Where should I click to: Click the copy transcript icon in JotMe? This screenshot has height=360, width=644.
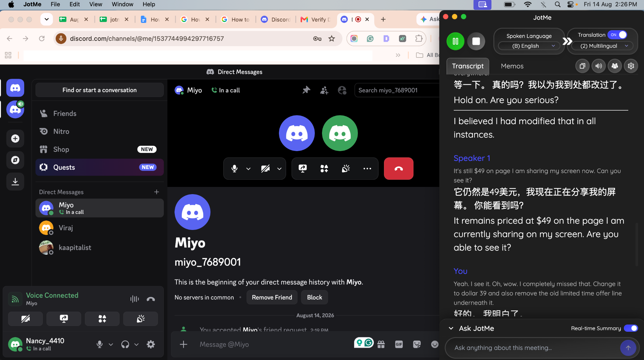pyautogui.click(x=582, y=66)
